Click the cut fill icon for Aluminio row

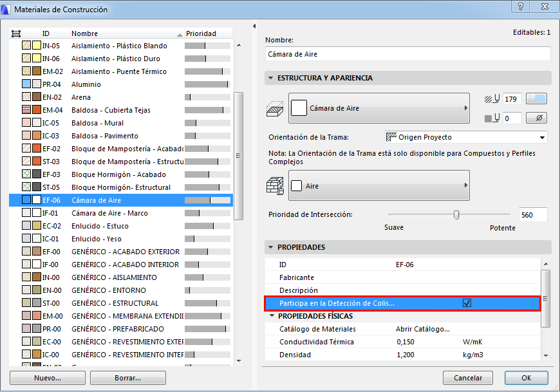26,84
